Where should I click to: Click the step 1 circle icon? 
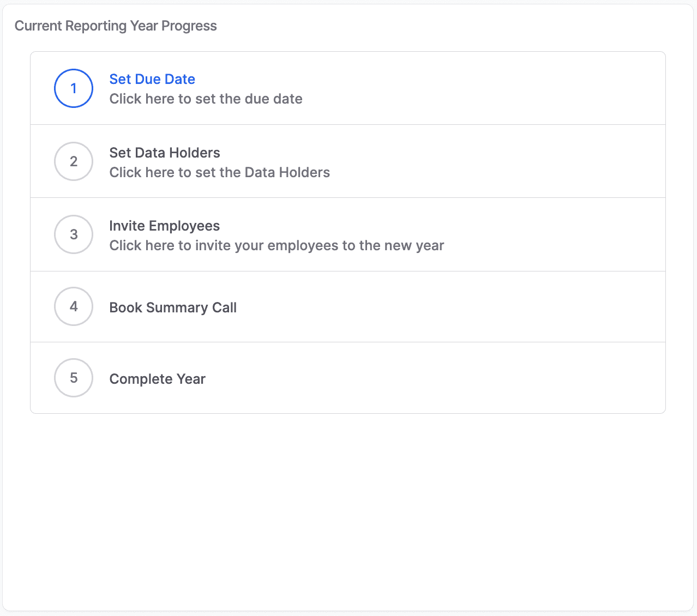coord(74,88)
